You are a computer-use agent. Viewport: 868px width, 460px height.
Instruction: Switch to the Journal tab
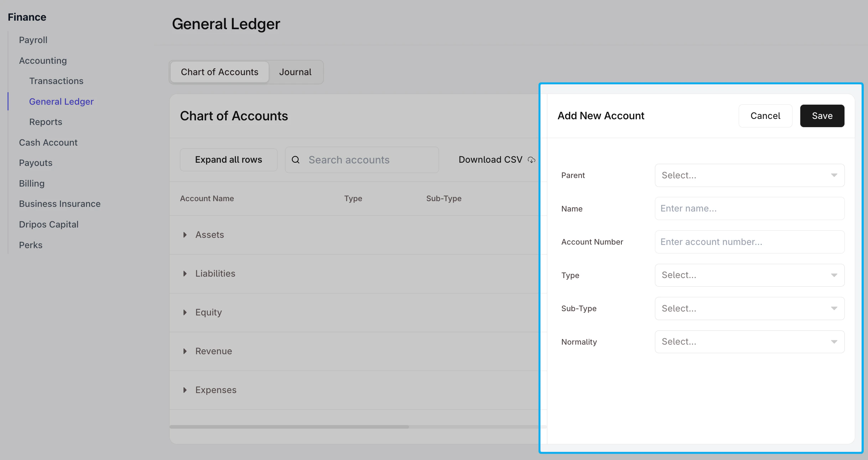[x=295, y=72]
